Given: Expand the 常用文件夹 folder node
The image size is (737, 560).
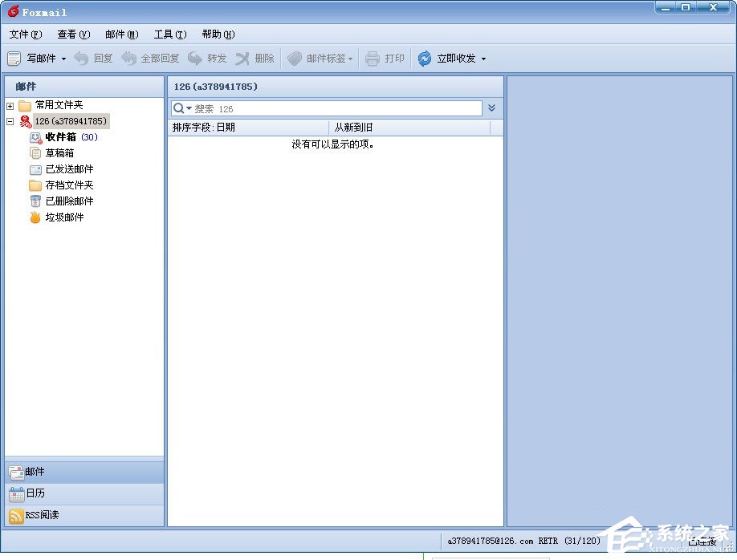Looking at the screenshot, I should 9,105.
